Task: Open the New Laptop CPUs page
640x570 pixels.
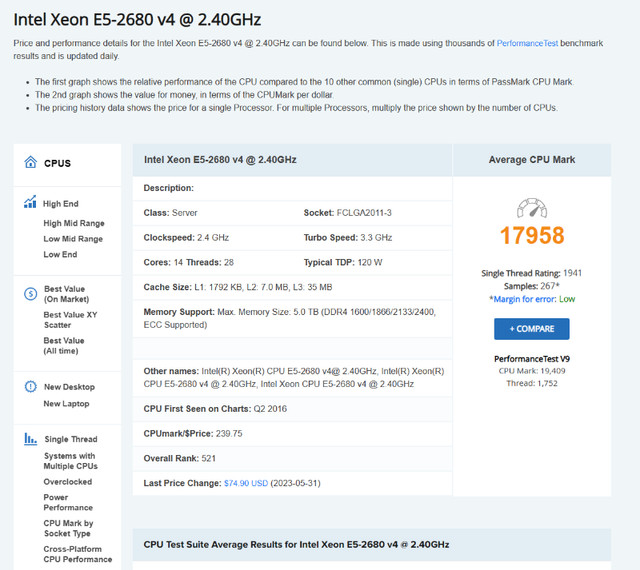Action: [x=67, y=403]
